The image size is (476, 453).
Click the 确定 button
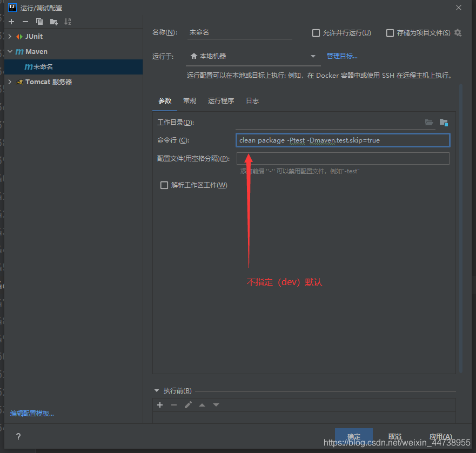pyautogui.click(x=354, y=436)
